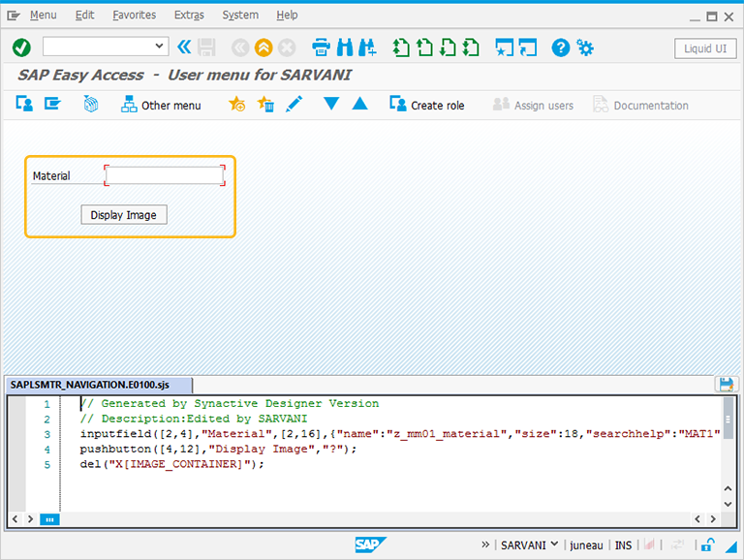
Task: Open the Help question mark icon
Action: [560, 47]
